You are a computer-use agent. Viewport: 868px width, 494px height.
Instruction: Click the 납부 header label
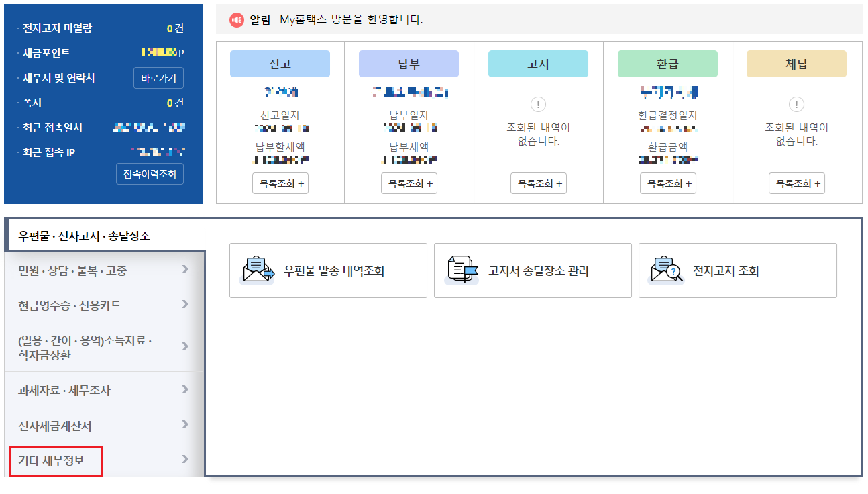[x=409, y=64]
